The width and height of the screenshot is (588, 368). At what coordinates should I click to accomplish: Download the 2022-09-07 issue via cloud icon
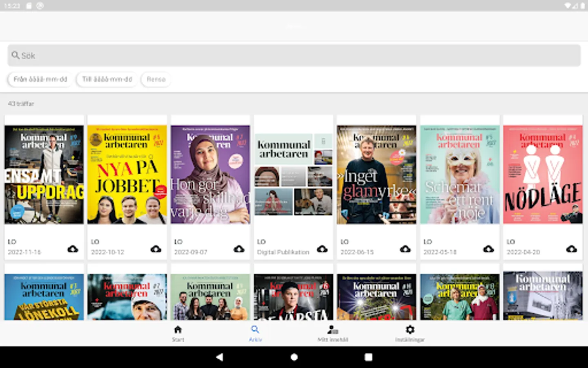coord(239,249)
